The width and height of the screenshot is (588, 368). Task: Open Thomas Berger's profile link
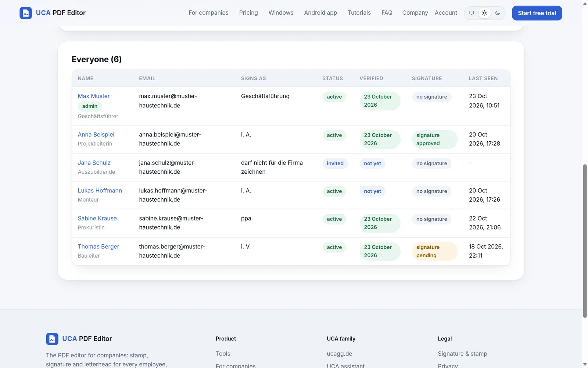(x=98, y=247)
